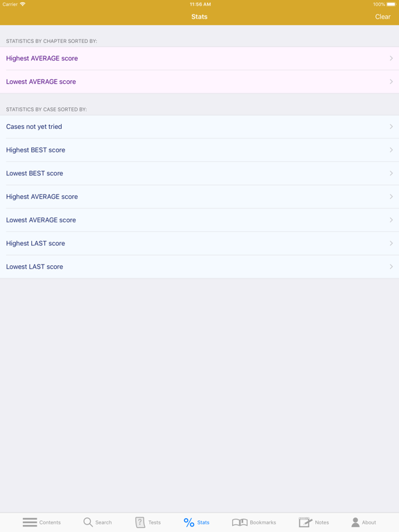This screenshot has width=399, height=532.
Task: Tap the Wi-Fi status icon
Action: click(23, 4)
